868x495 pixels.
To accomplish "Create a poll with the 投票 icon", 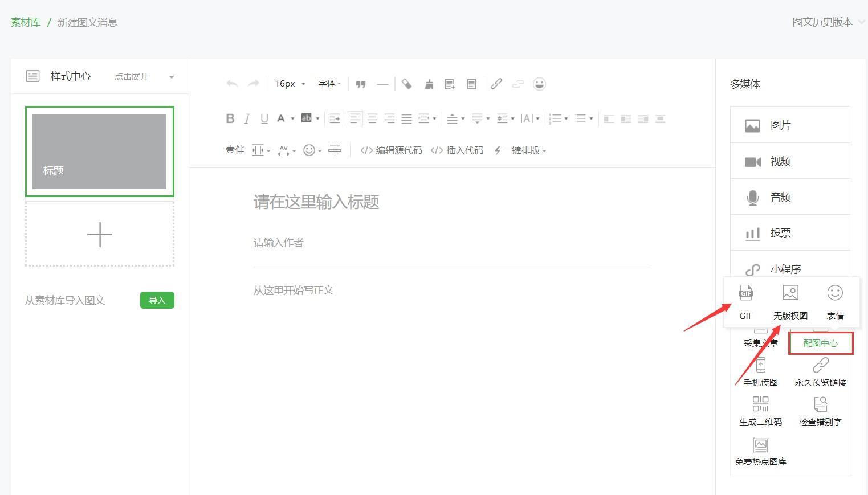I will point(780,233).
